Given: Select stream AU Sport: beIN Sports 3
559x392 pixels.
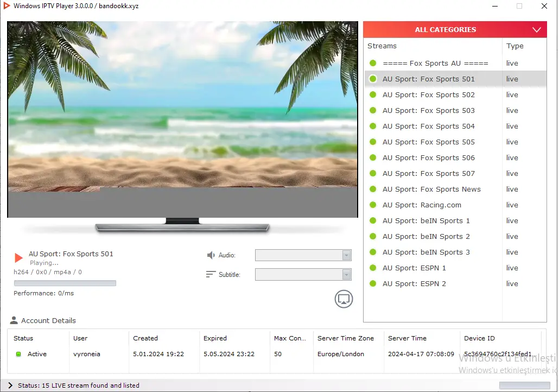Looking at the screenshot, I should (x=456, y=252).
